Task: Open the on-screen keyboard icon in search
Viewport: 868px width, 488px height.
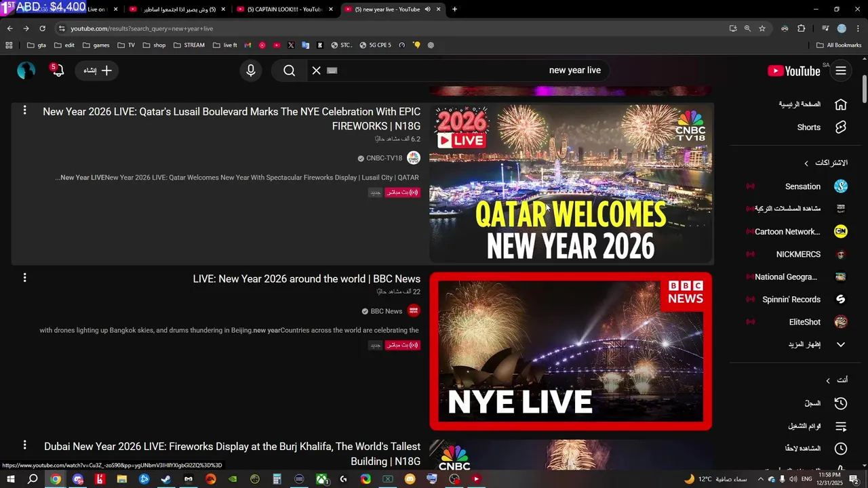Action: (x=332, y=70)
